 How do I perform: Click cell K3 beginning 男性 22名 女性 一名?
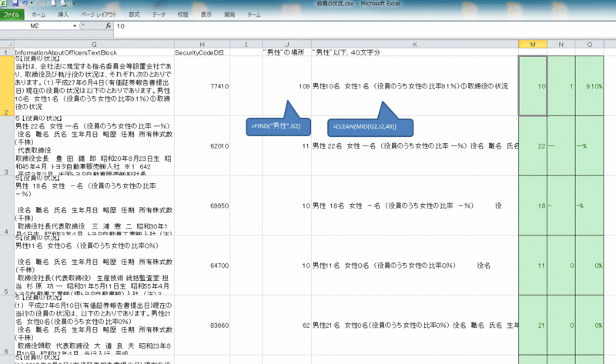click(415, 145)
